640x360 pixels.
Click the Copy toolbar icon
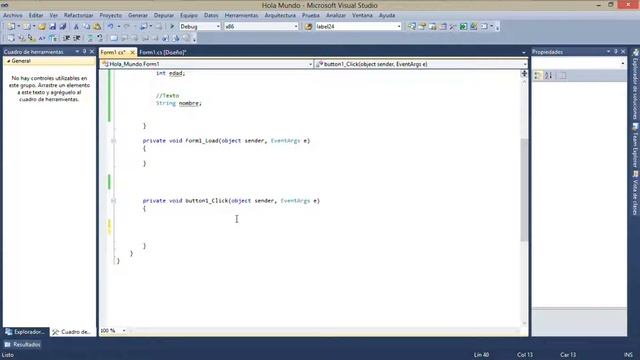(x=87, y=27)
